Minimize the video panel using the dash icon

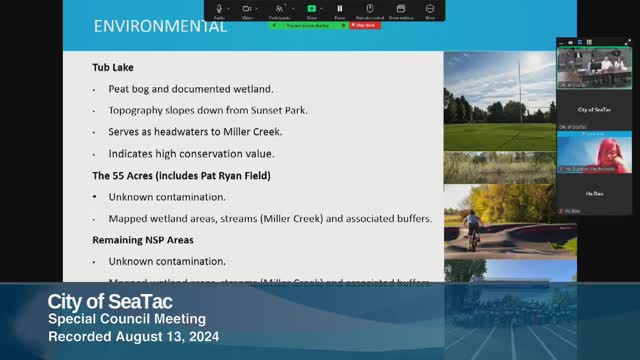(x=561, y=42)
